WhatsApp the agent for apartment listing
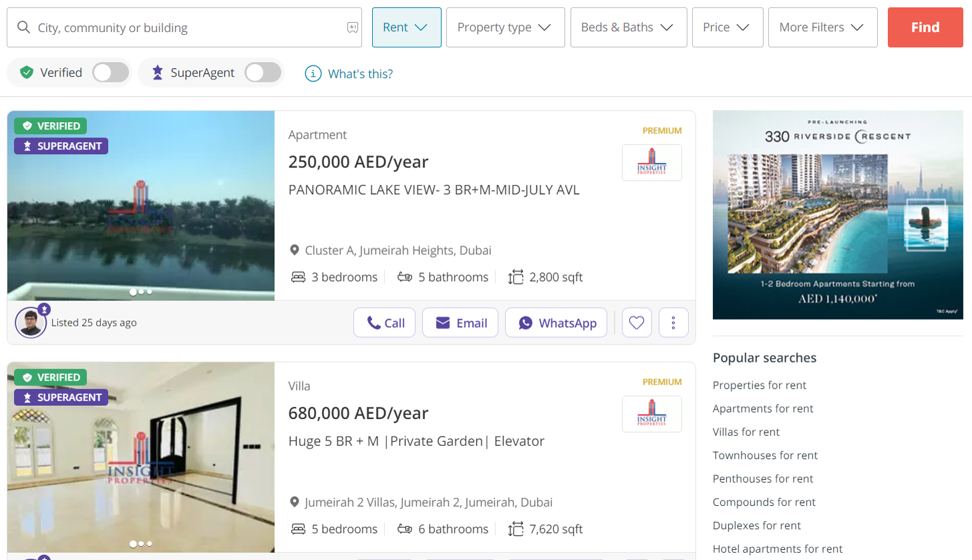 point(556,323)
